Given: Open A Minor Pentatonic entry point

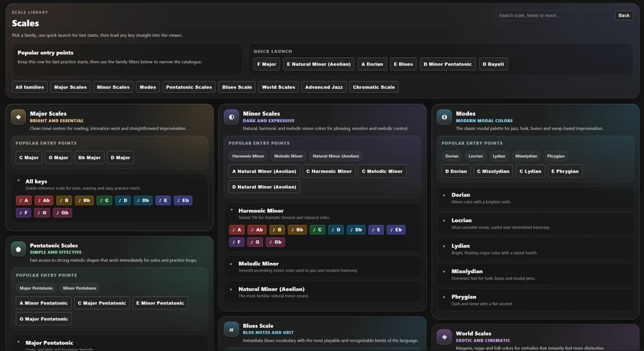Looking at the screenshot, I should pyautogui.click(x=44, y=303).
